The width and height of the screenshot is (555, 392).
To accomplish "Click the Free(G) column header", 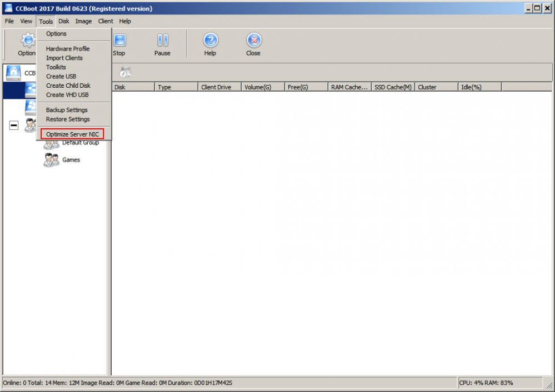I will coord(306,87).
